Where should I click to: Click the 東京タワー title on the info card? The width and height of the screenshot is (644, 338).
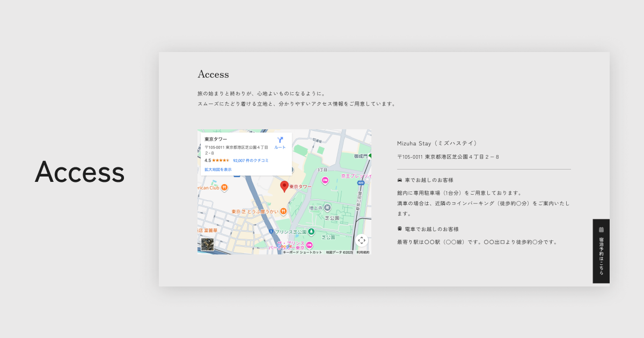(x=216, y=139)
